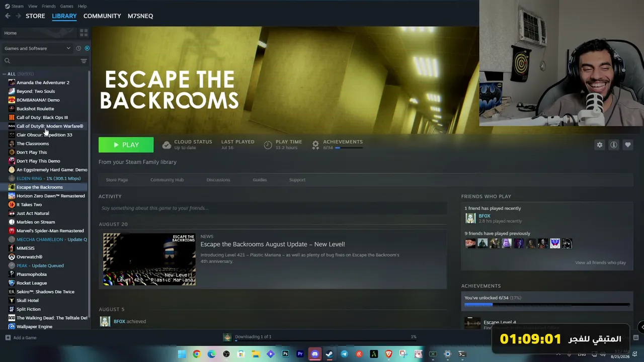
Task: Open the August Update news thumbnail
Action: [x=149, y=259]
